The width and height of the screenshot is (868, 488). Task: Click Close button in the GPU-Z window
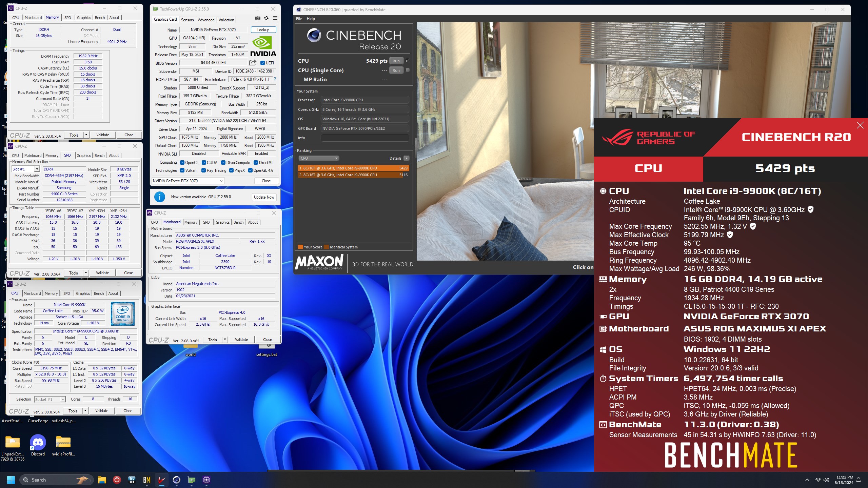(x=266, y=181)
